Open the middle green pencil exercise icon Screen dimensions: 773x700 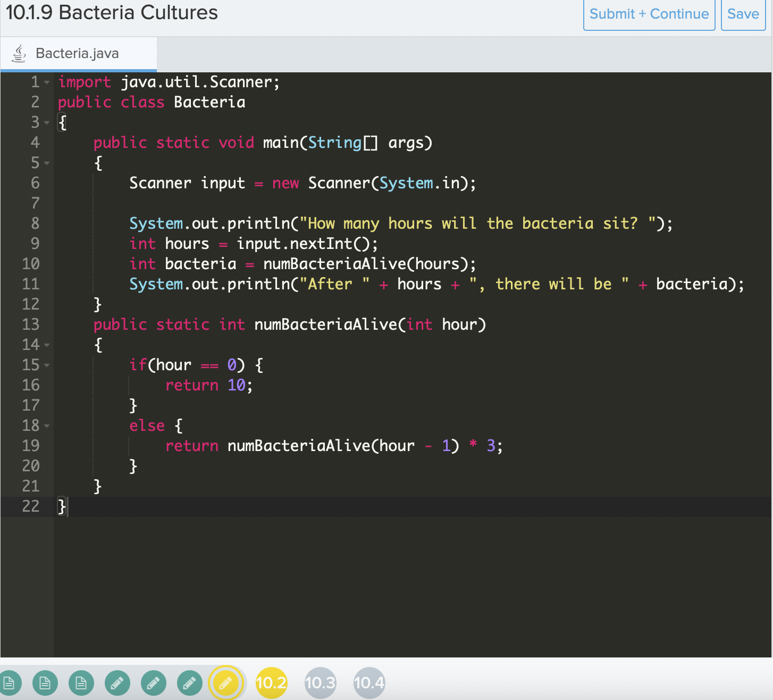[x=154, y=682]
